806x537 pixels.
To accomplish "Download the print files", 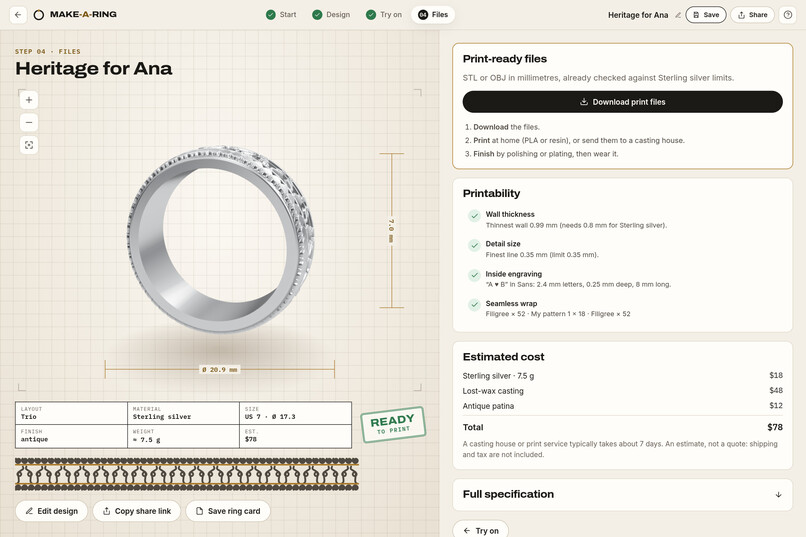I will (622, 102).
